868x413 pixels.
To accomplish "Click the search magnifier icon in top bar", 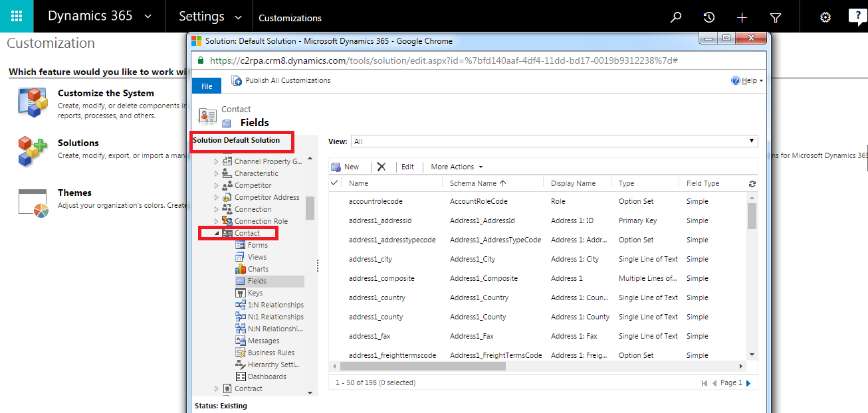I will (x=676, y=17).
